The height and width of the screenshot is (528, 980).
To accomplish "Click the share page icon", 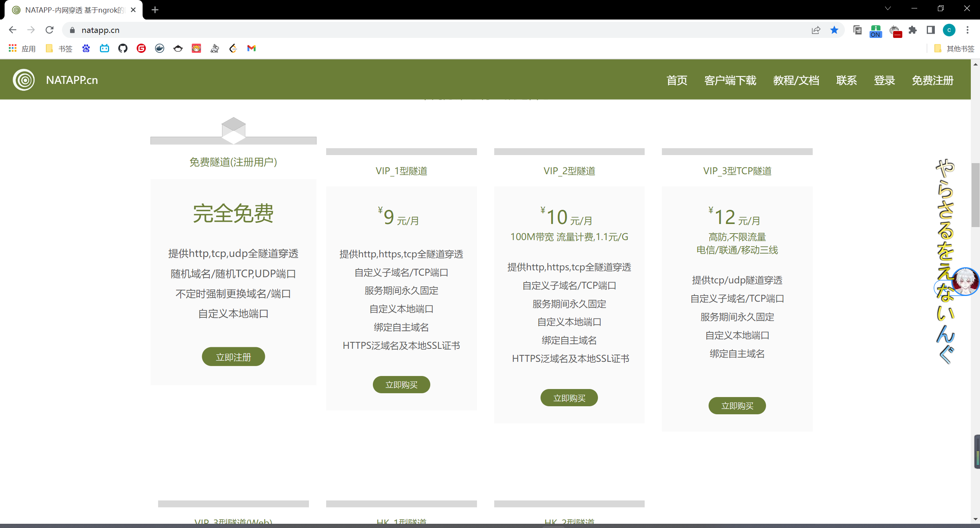I will click(x=816, y=30).
